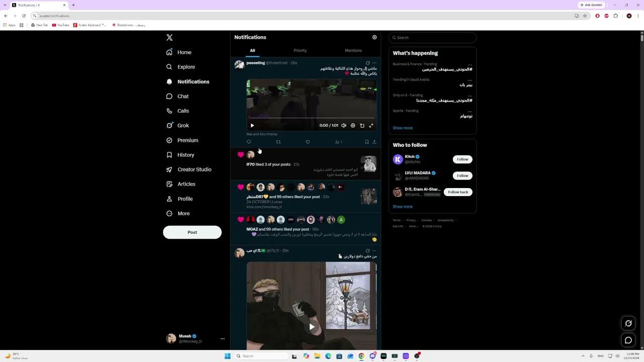This screenshot has height=362, width=644.
Task: Follow the Kitch account
Action: tap(462, 159)
